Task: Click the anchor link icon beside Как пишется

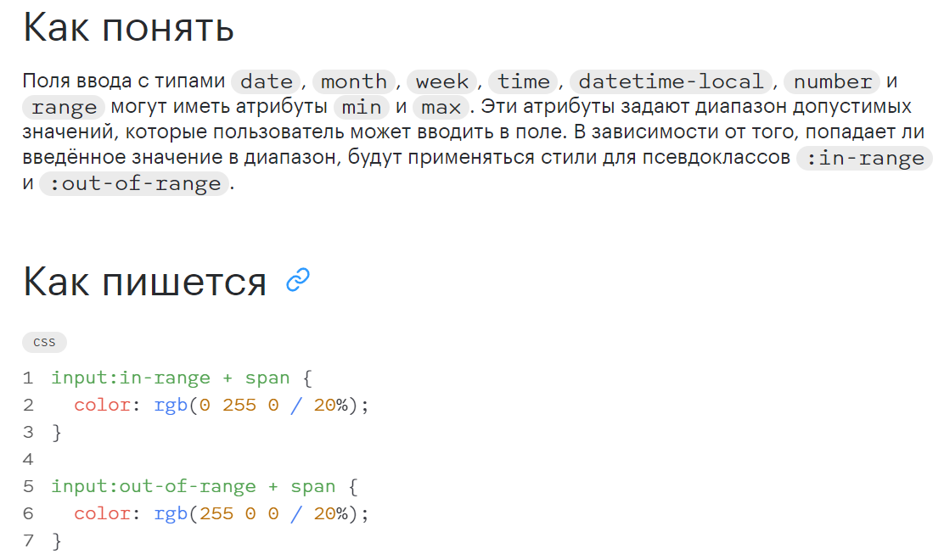Action: click(297, 280)
